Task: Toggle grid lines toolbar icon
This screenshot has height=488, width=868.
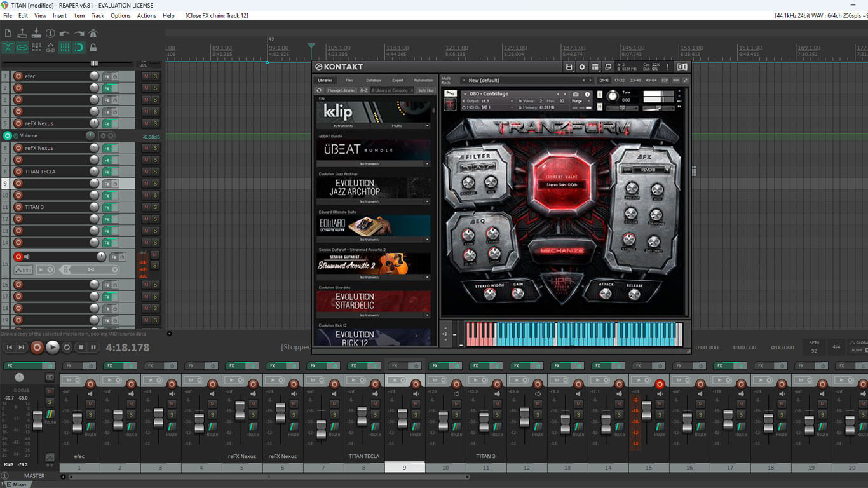Action: click(65, 47)
